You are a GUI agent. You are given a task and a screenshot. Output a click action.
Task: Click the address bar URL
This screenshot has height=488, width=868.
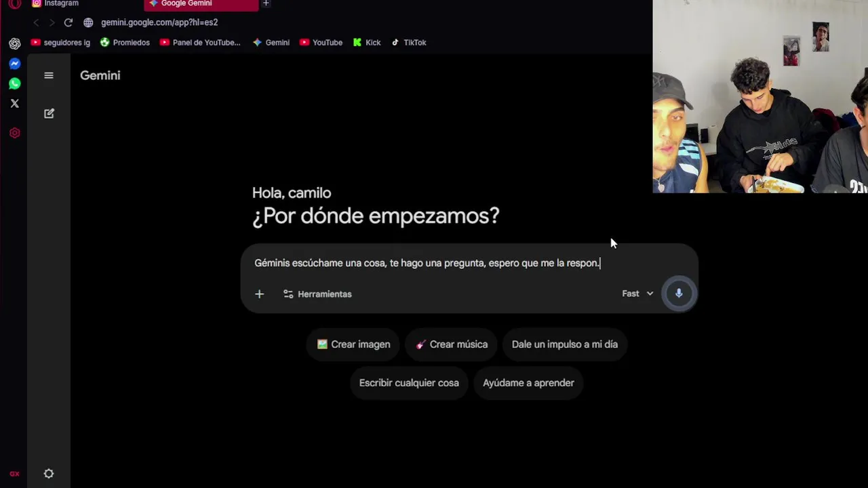pyautogui.click(x=159, y=22)
